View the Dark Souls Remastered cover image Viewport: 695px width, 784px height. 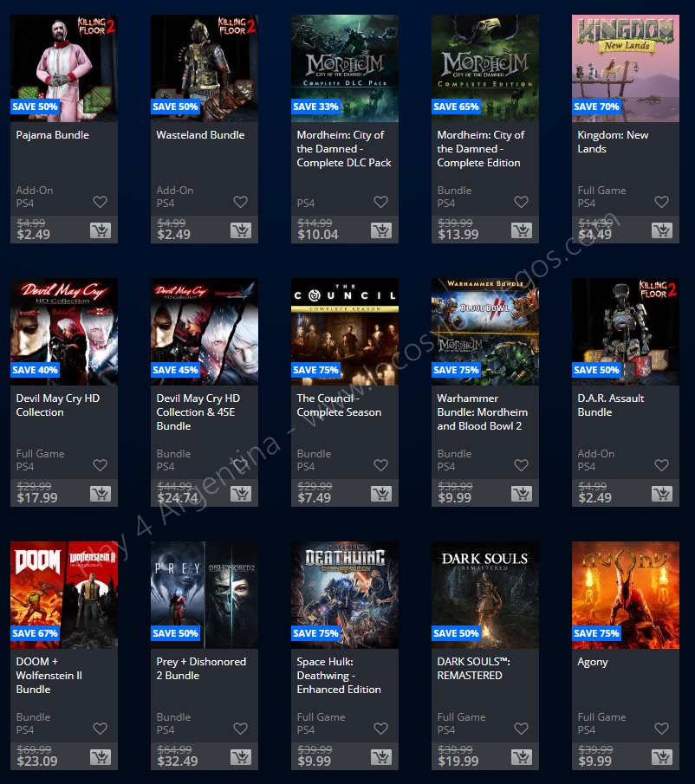(485, 595)
